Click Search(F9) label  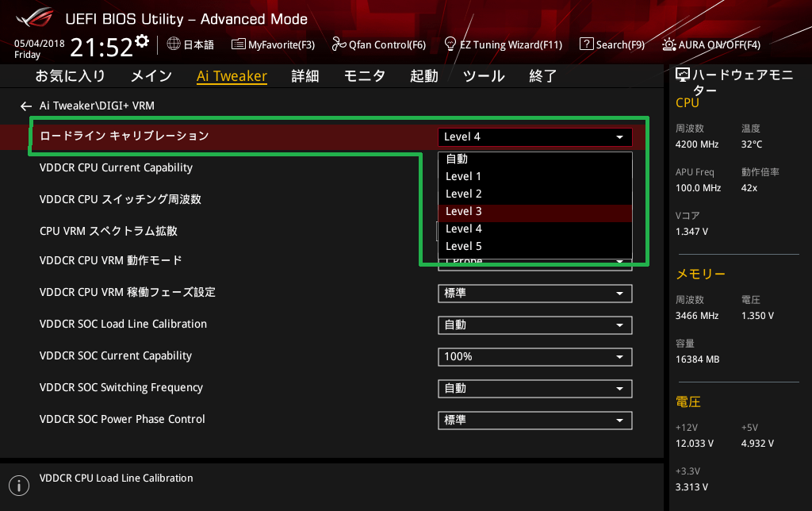point(620,44)
